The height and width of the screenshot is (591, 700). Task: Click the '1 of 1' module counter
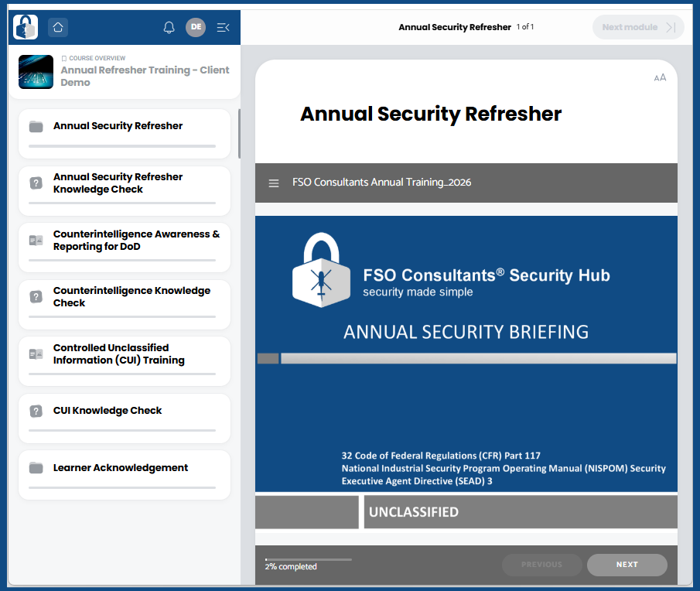coord(525,27)
